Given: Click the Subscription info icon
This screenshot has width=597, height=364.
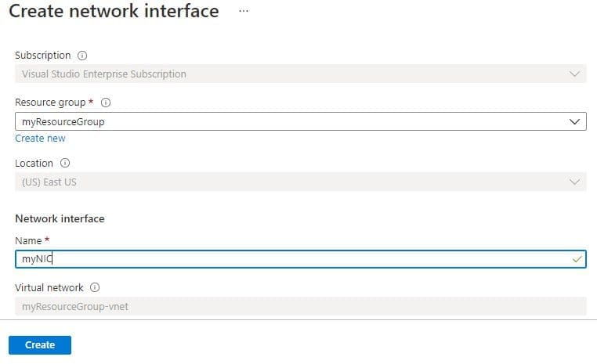Looking at the screenshot, I should click(x=82, y=56).
